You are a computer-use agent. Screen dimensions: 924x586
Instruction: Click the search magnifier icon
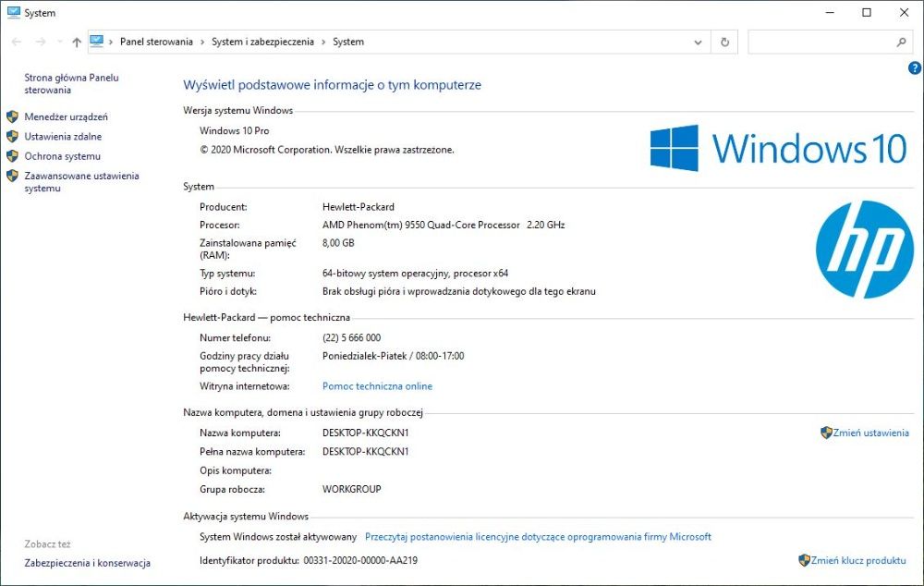[x=901, y=43]
